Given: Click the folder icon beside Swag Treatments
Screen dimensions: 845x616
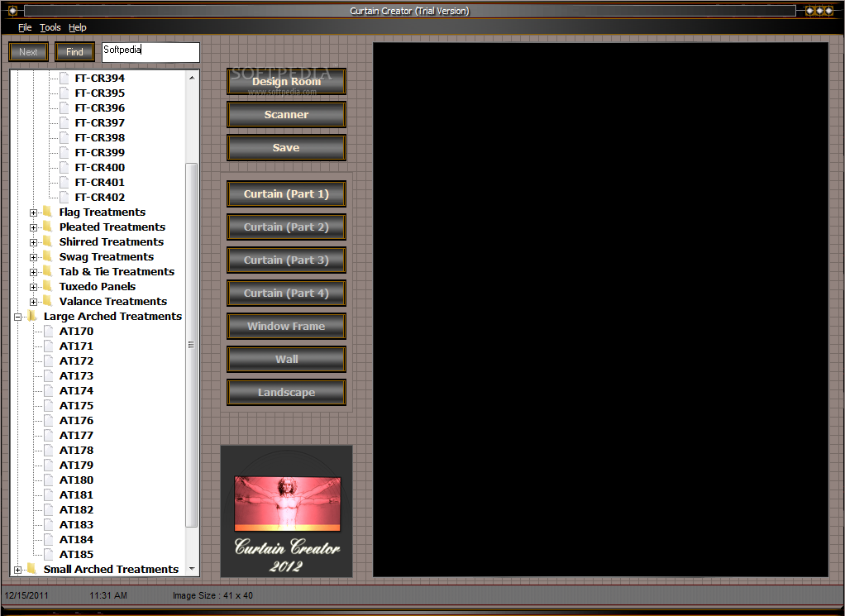Looking at the screenshot, I should point(47,256).
